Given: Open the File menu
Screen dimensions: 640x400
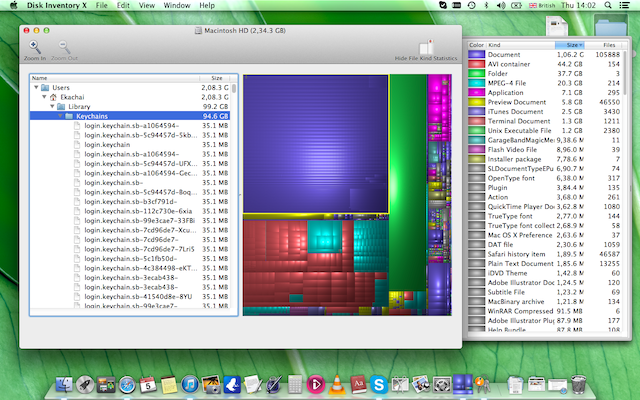Looking at the screenshot, I should pos(102,5).
